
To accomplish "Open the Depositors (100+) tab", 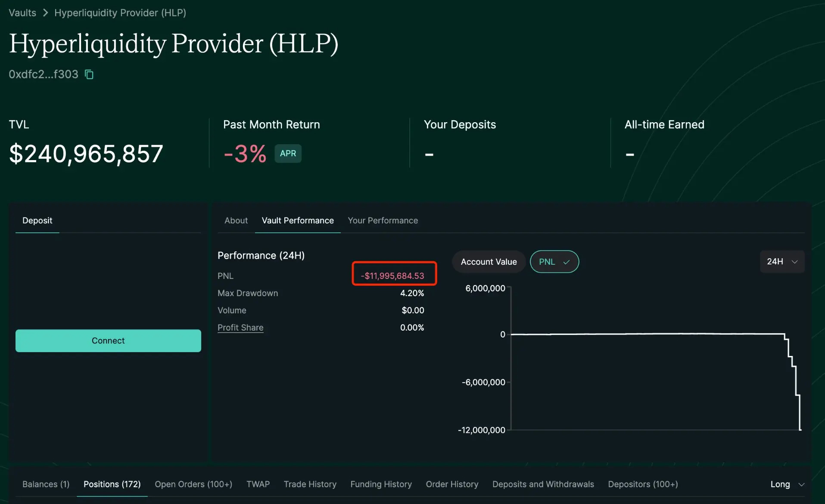I will [642, 484].
